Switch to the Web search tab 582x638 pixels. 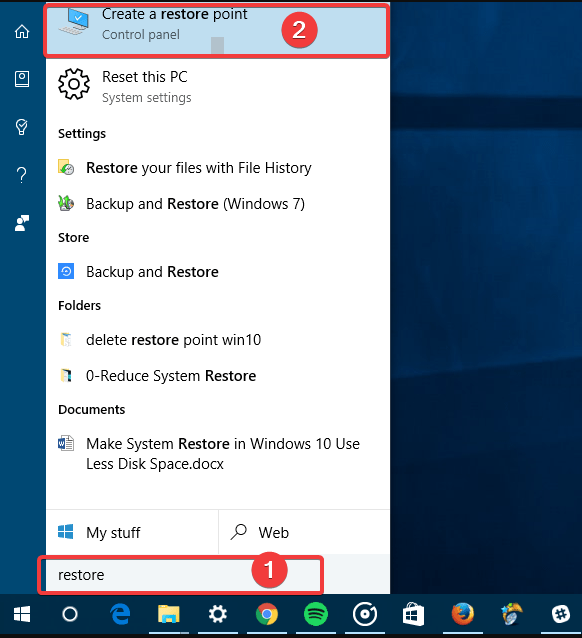pos(304,532)
